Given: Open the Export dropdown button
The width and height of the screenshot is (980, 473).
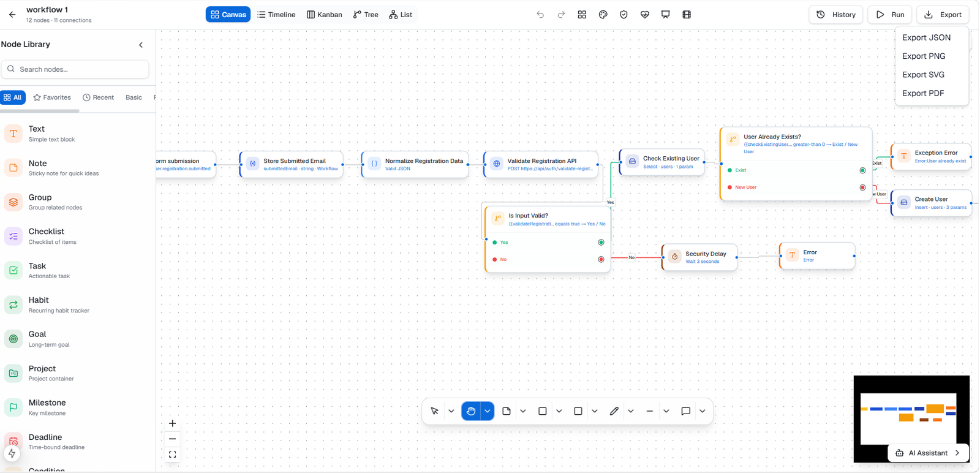Looking at the screenshot, I should pyautogui.click(x=943, y=15).
